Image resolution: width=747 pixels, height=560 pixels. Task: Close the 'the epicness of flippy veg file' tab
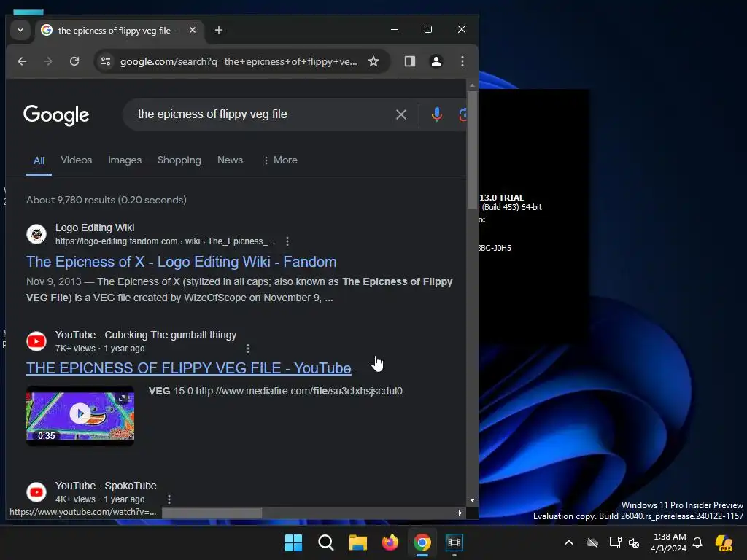[193, 30]
